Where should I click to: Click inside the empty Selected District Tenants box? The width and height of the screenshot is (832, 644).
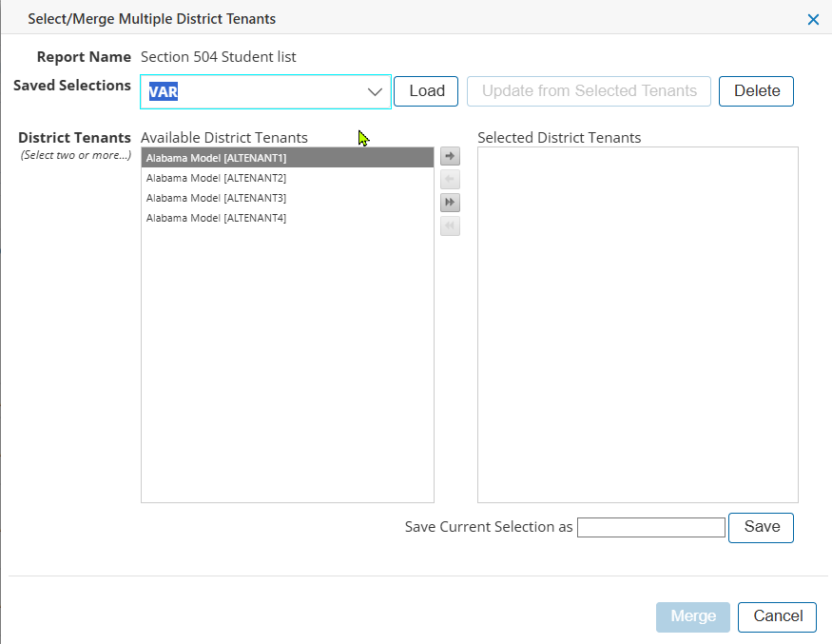point(637,323)
